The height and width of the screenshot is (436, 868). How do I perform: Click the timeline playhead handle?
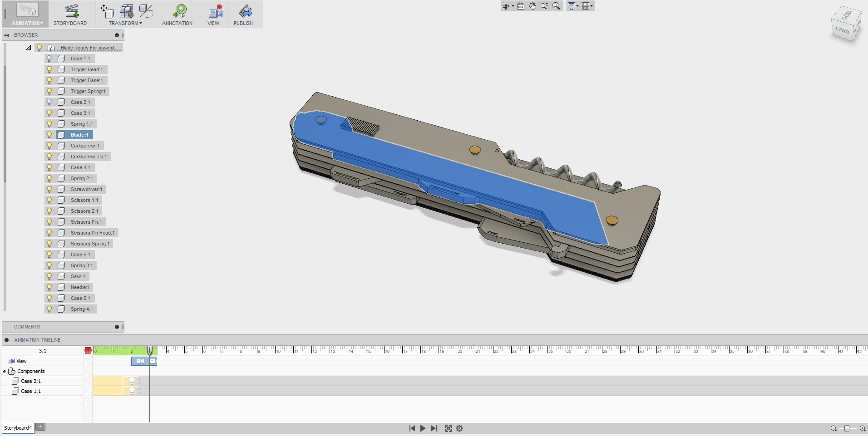(x=150, y=350)
